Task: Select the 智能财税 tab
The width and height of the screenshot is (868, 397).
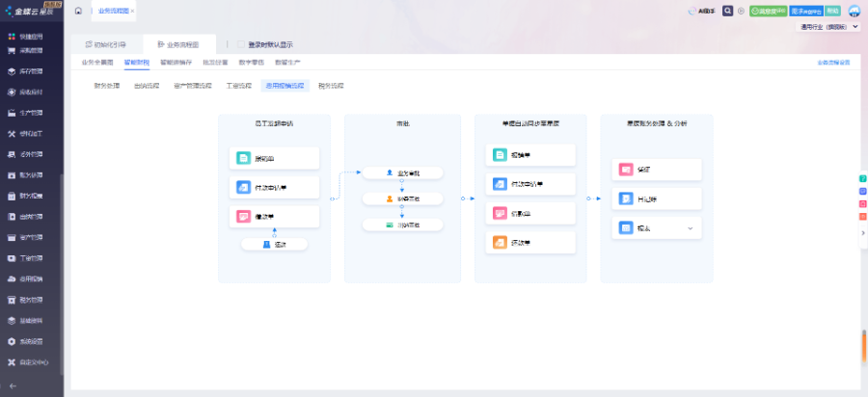Action: [137, 63]
